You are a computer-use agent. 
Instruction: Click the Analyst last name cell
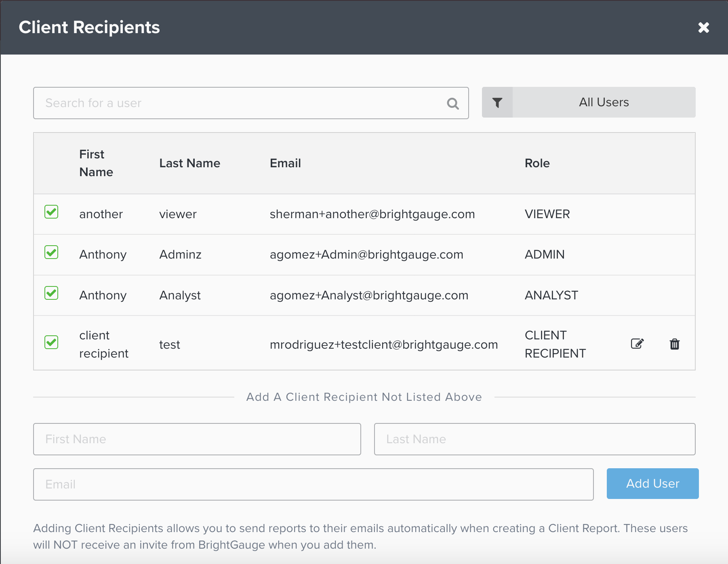click(x=180, y=295)
